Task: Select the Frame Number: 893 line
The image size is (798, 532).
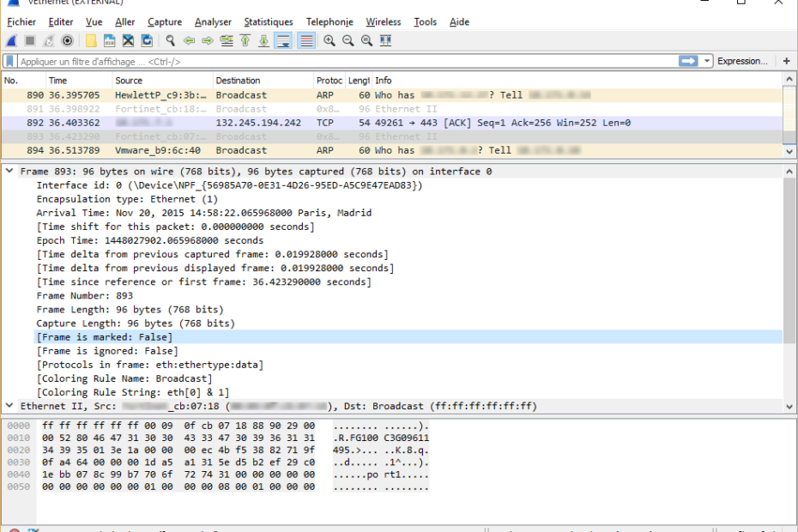Action: tap(84, 296)
